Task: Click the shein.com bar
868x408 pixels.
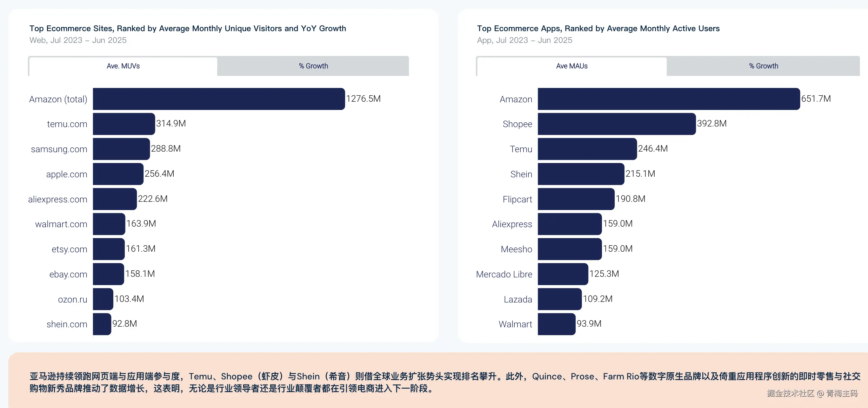Action: pyautogui.click(x=102, y=324)
